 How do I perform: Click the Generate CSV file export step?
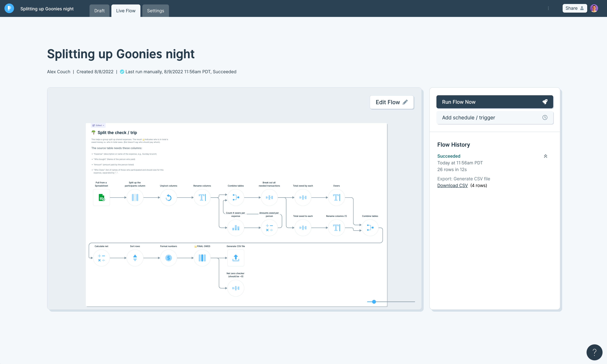[x=235, y=258]
